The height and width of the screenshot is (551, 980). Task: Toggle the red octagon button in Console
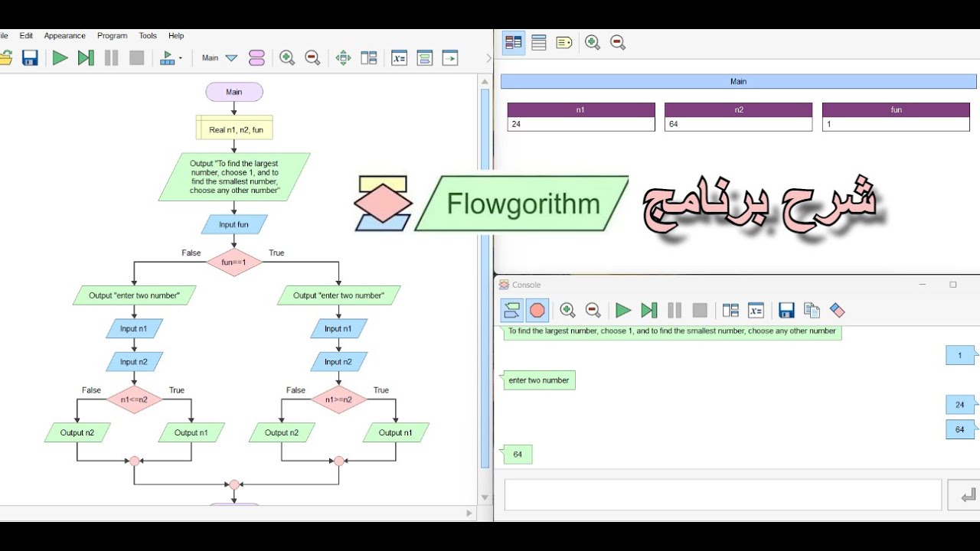pos(537,310)
